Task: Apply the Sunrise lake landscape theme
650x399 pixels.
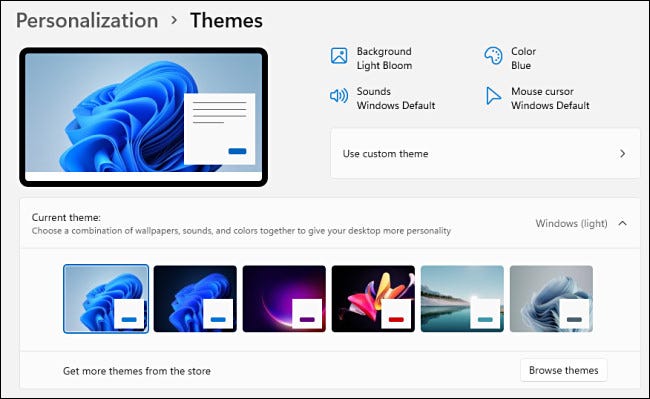Action: [462, 299]
